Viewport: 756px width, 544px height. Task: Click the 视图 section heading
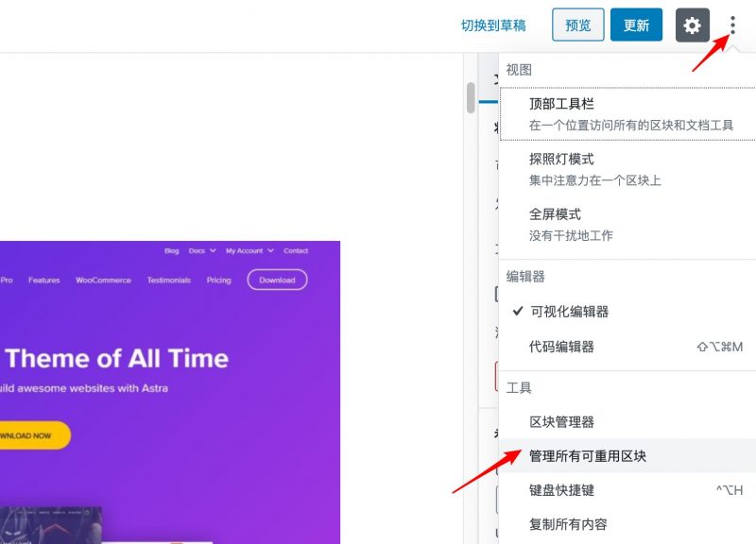[x=519, y=70]
